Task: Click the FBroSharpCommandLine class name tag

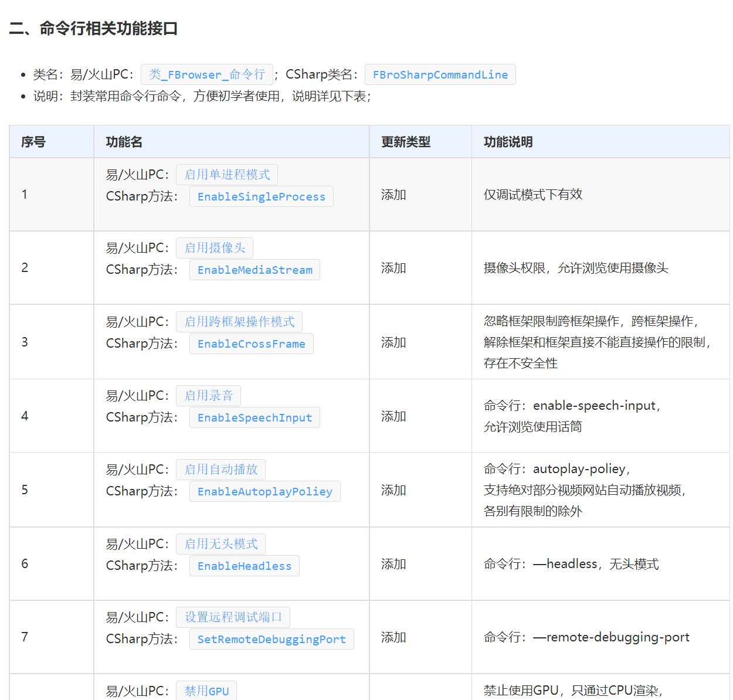Action: click(x=440, y=74)
